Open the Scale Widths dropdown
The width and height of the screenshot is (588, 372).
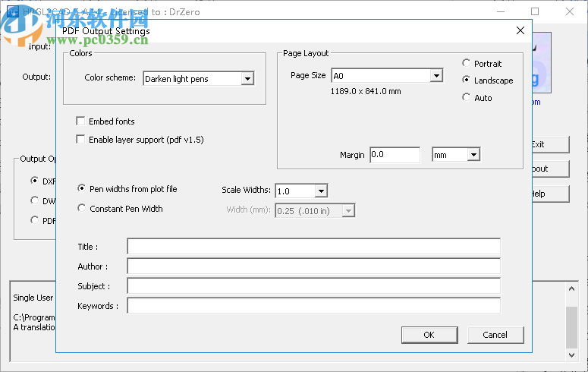coord(321,191)
